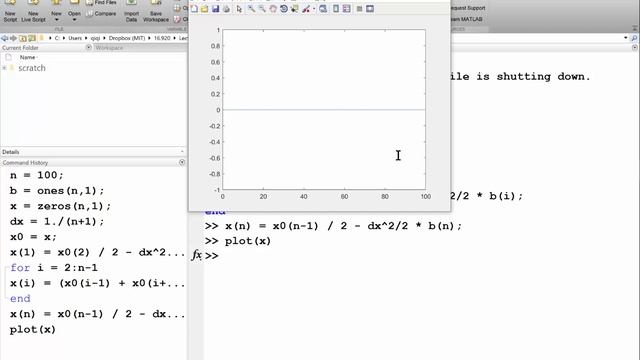This screenshot has height=360, width=640.
Task: Select 'dx = 1./(n+1);' history entry
Action: click(57, 222)
